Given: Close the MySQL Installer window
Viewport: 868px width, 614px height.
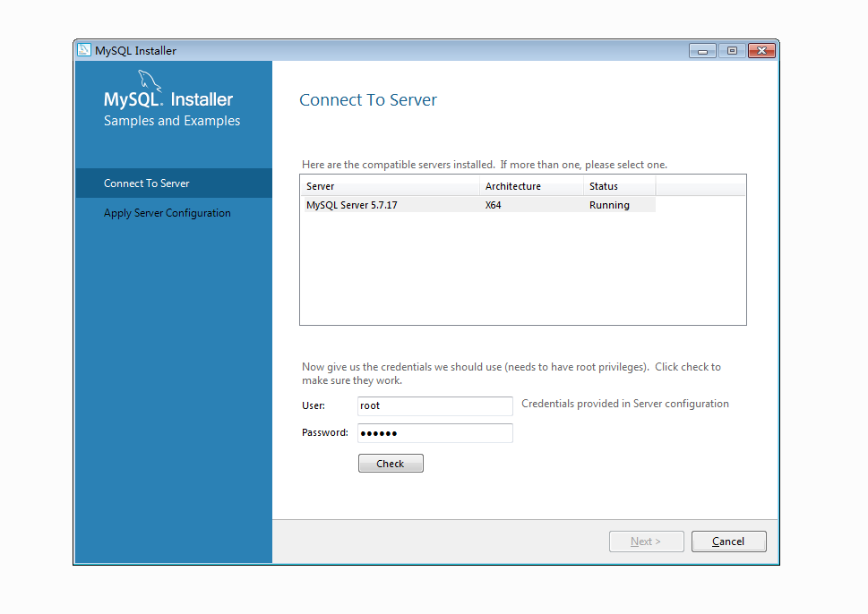Looking at the screenshot, I should [x=761, y=51].
